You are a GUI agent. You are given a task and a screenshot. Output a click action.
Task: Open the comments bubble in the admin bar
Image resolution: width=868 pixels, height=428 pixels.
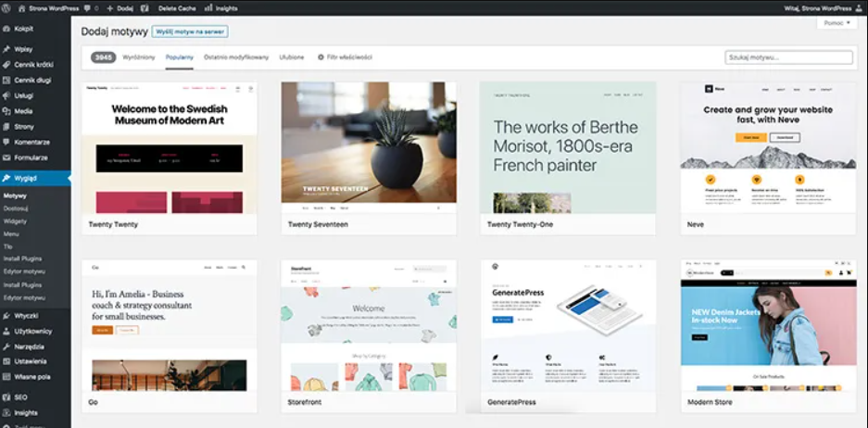(x=87, y=8)
